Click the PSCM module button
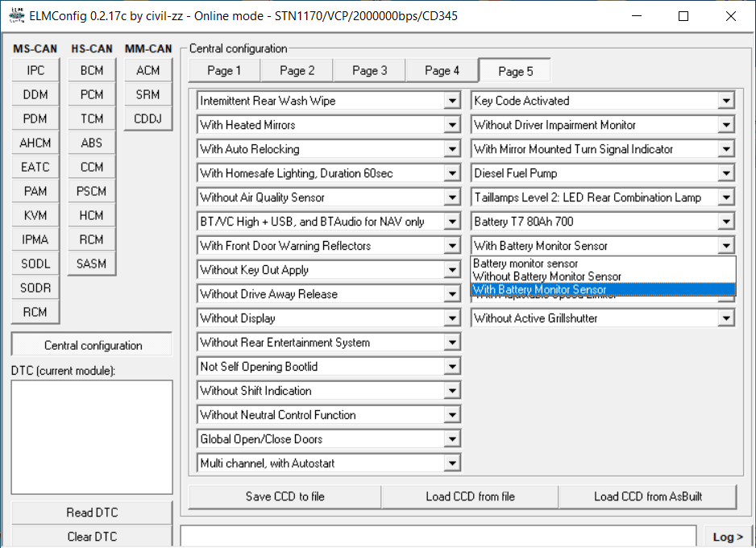Image resolution: width=756 pixels, height=548 pixels. [x=92, y=191]
